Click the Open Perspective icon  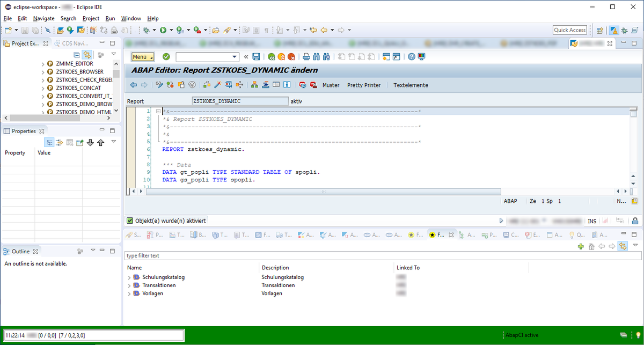pos(600,30)
